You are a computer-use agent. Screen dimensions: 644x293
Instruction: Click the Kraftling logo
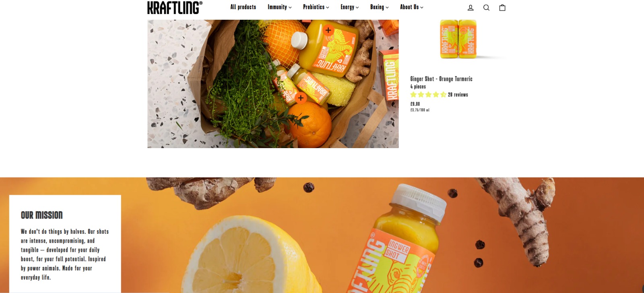point(175,8)
